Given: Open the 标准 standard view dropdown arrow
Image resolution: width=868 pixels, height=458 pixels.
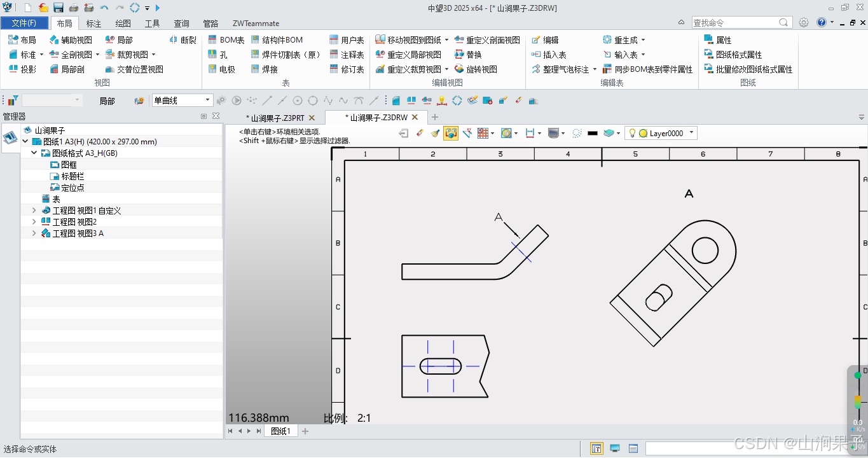Looking at the screenshot, I should (x=41, y=55).
